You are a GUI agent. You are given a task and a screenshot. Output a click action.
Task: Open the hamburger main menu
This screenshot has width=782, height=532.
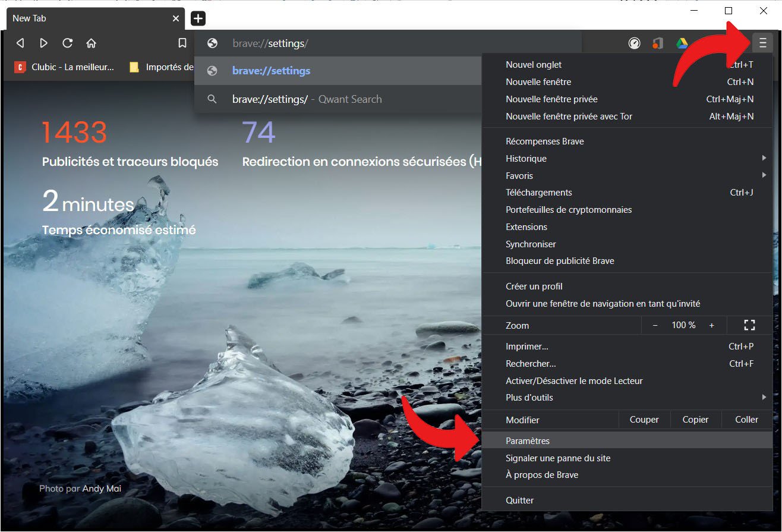[762, 43]
